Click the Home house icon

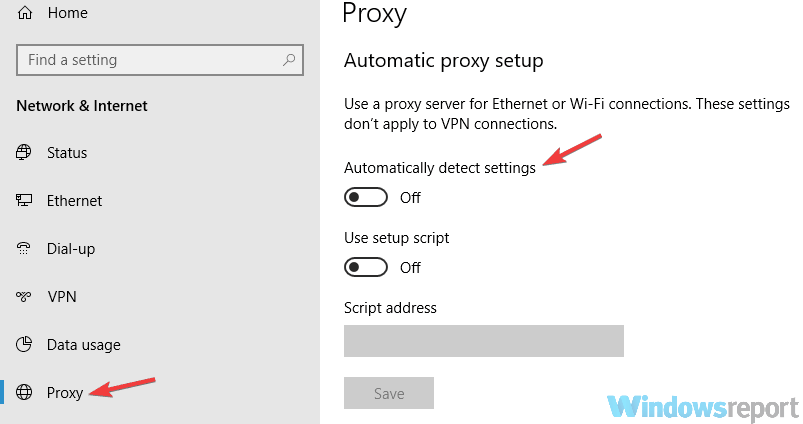pyautogui.click(x=25, y=12)
